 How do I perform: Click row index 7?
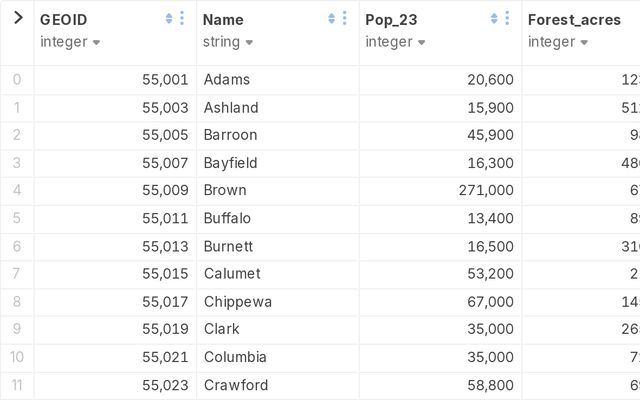pos(17,274)
